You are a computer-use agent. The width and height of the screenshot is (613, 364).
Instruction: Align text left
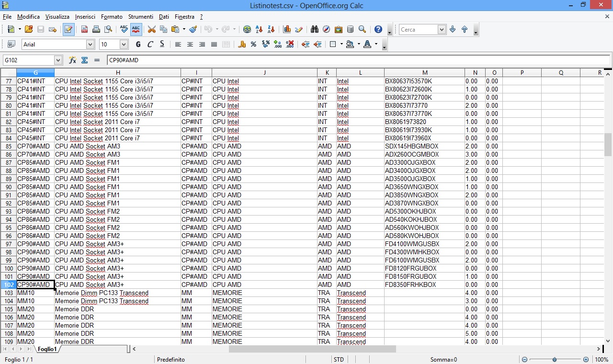[178, 44]
